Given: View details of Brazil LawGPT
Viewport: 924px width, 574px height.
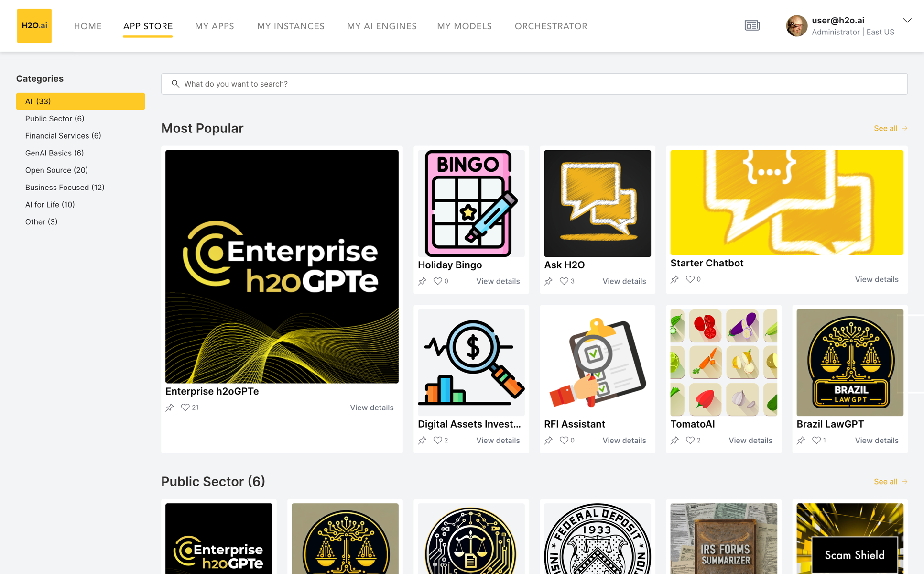Looking at the screenshot, I should click(876, 441).
